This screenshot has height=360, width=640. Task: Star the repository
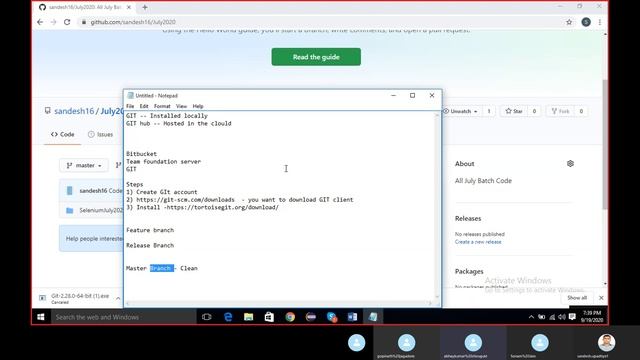click(514, 111)
